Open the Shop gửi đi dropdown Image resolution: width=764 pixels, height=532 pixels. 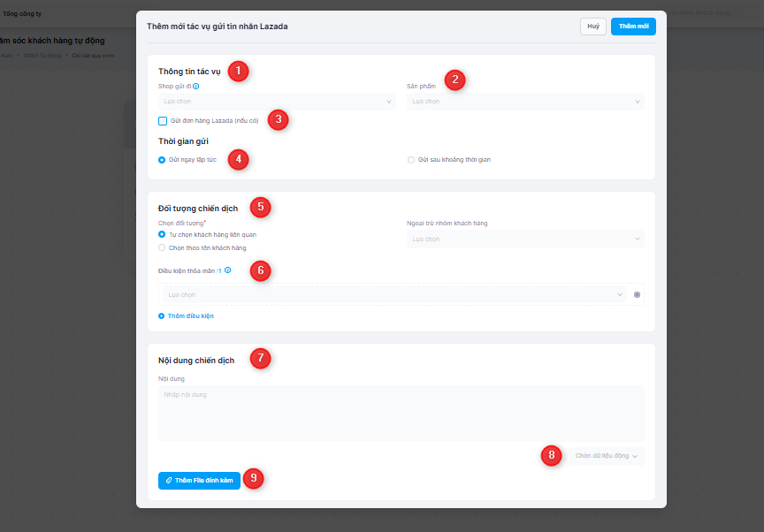(277, 102)
